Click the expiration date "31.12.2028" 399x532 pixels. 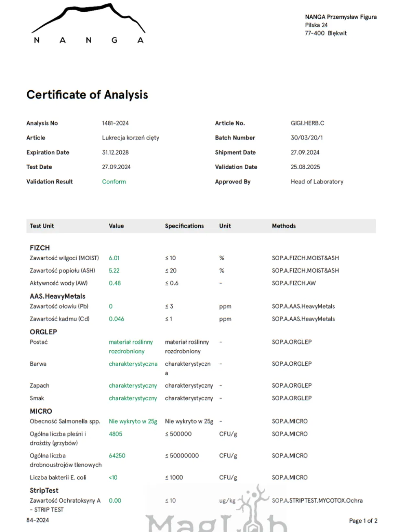coord(115,153)
